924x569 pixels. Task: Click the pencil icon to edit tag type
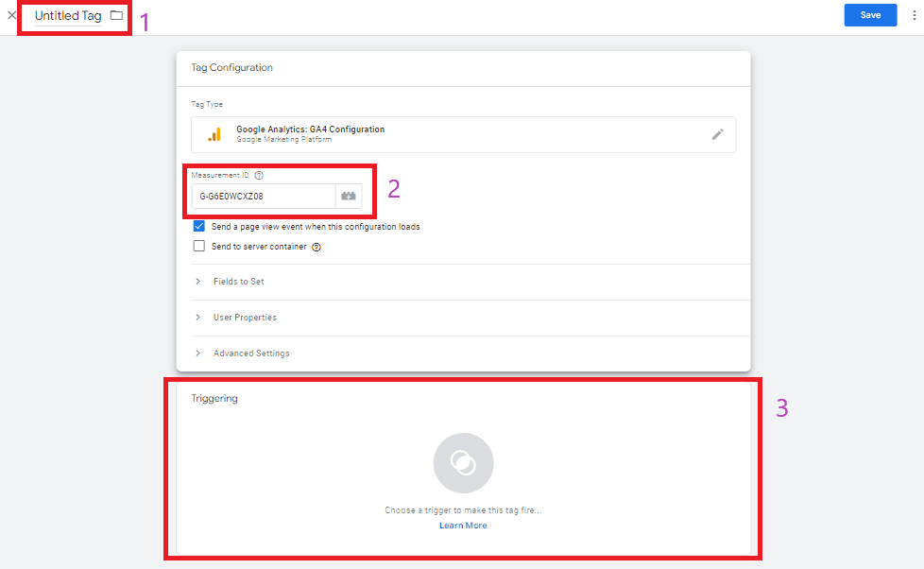717,134
